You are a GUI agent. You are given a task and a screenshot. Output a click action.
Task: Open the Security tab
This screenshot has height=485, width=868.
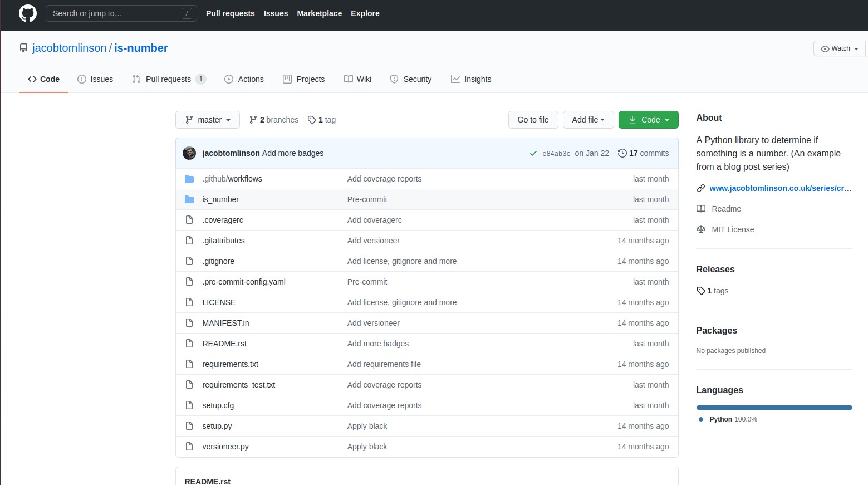pyautogui.click(x=411, y=79)
